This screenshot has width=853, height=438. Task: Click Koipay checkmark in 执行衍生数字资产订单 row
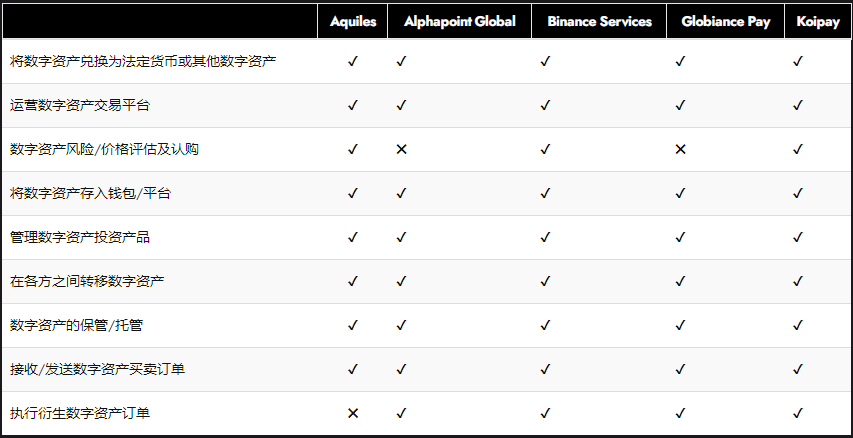click(798, 414)
